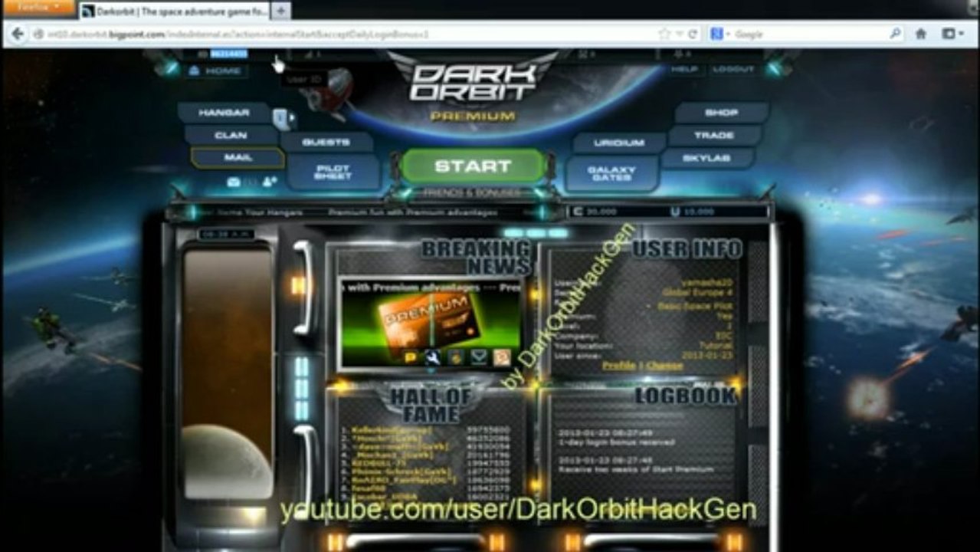Image resolution: width=980 pixels, height=552 pixels.
Task: Open the PILOT SHEET page
Action: coord(333,172)
